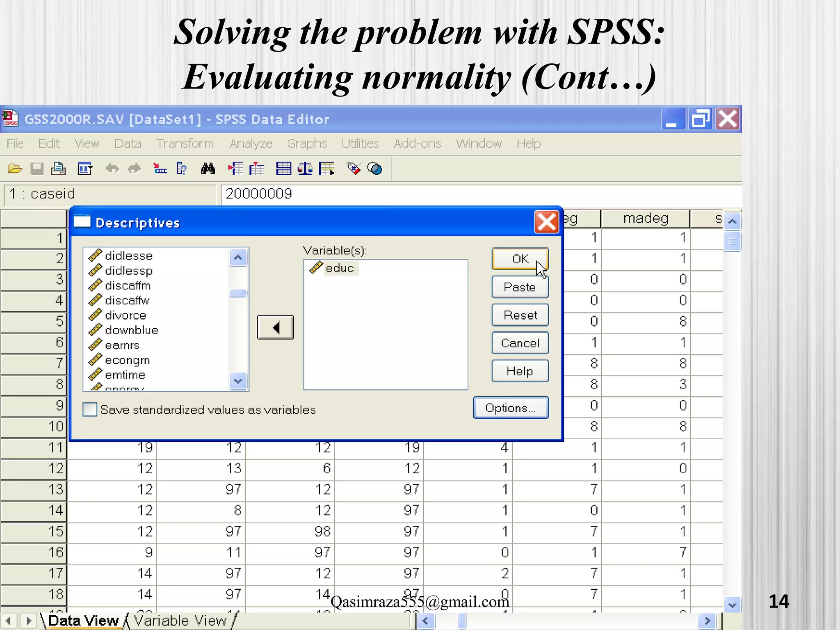Open the Data menu
Image resolution: width=840 pixels, height=630 pixels.
pos(128,143)
